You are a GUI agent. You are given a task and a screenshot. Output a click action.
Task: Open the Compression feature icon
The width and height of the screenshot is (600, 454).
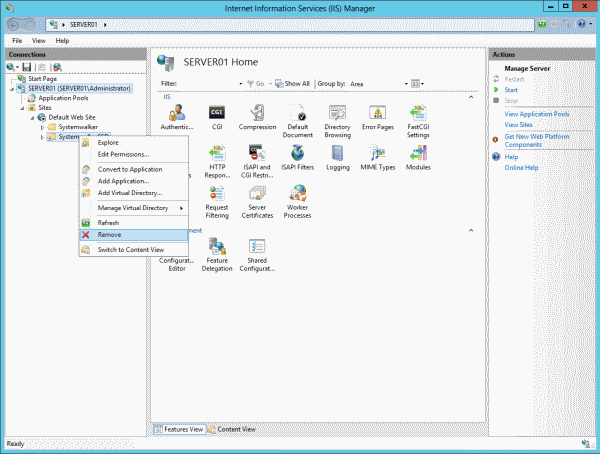[257, 118]
